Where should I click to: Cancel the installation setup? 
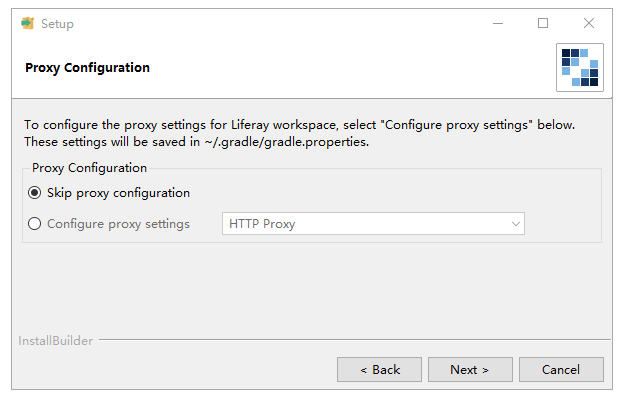click(560, 369)
